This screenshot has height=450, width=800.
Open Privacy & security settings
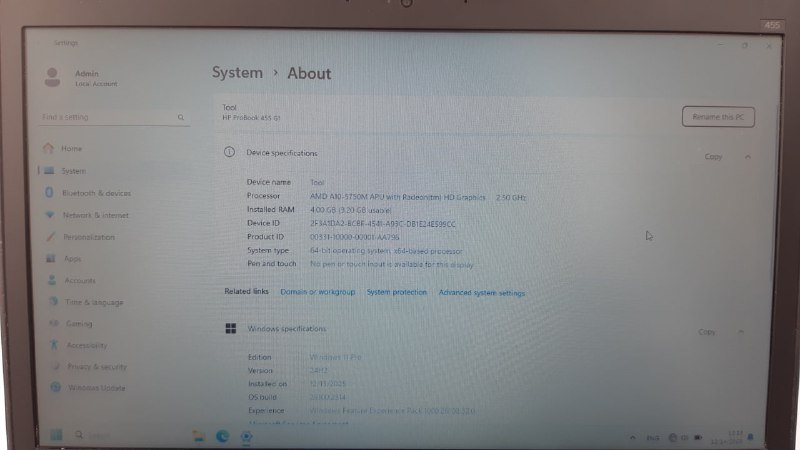[x=97, y=367]
